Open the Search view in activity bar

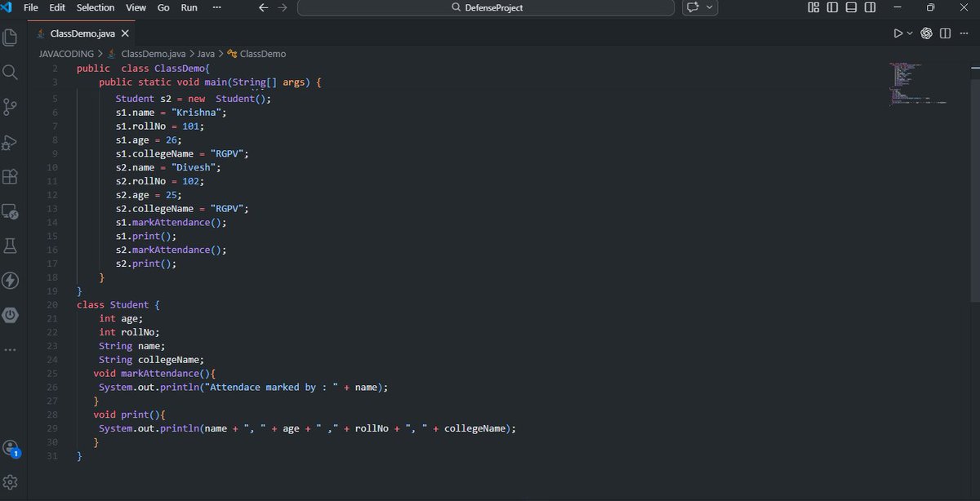pyautogui.click(x=11, y=73)
